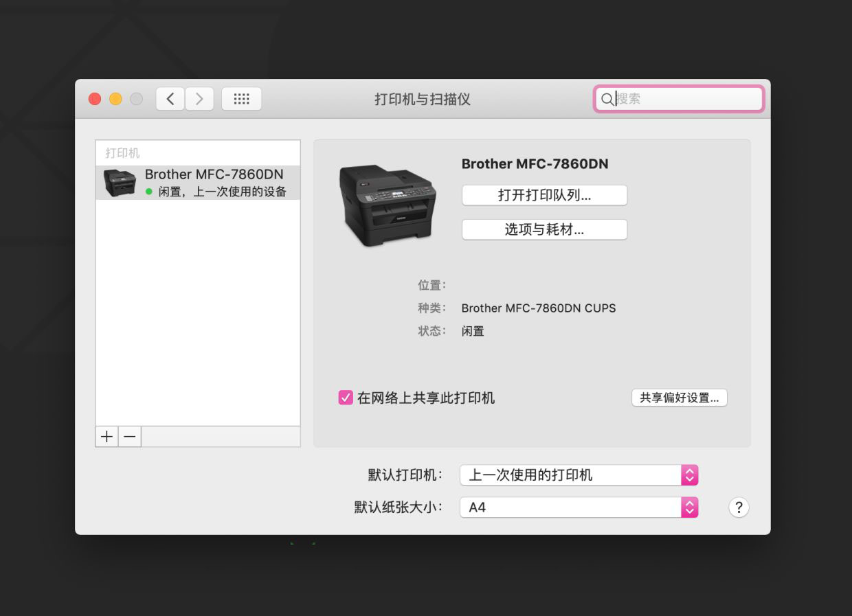Click the 位置: label

click(x=432, y=285)
